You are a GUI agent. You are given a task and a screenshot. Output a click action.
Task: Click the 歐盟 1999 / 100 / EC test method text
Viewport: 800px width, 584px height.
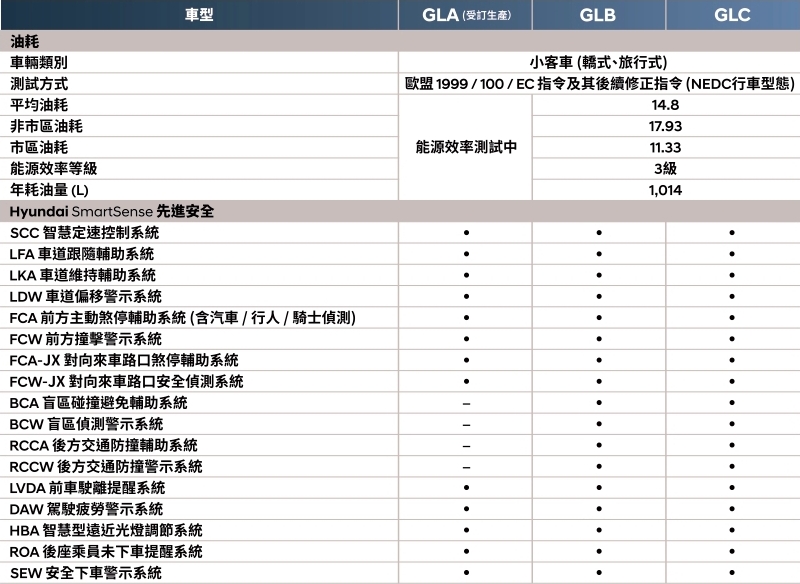(x=600, y=84)
